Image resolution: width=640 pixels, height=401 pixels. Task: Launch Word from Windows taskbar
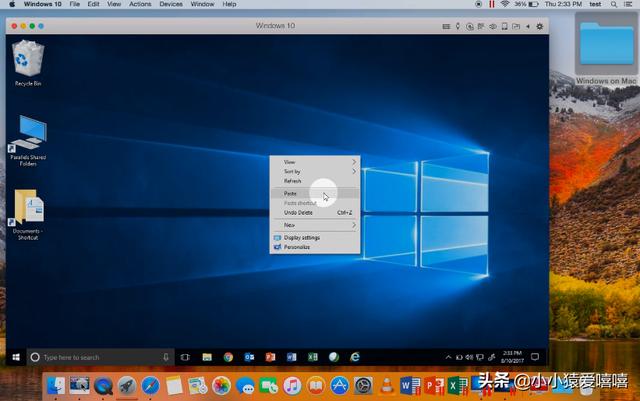(291, 357)
